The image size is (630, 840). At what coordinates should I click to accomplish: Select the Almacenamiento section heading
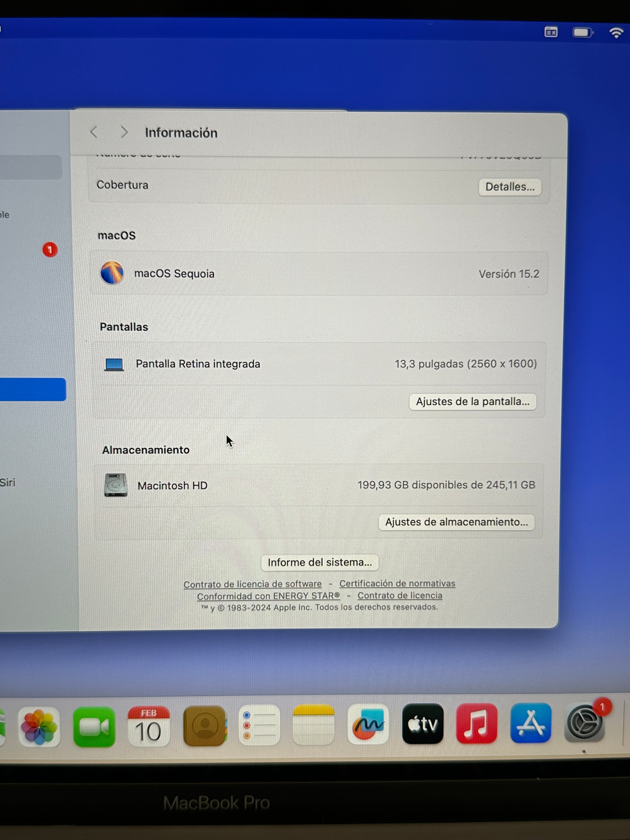pos(146,450)
